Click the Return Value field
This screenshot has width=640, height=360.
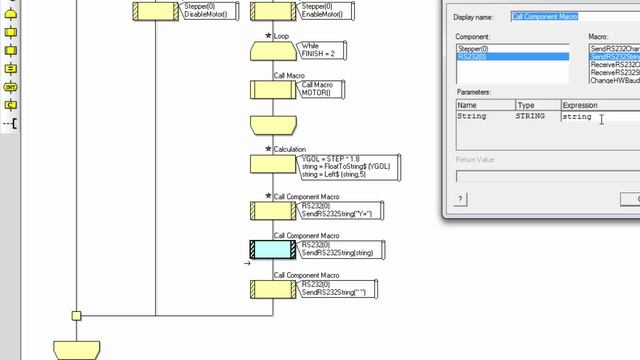coord(548,176)
